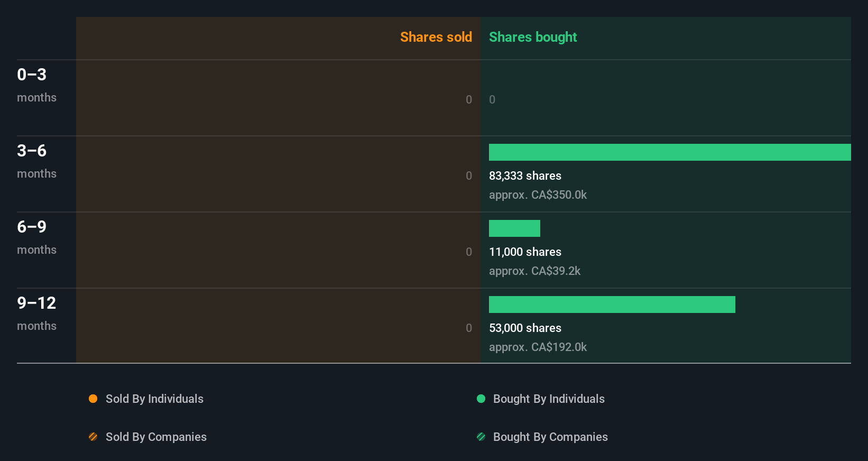The height and width of the screenshot is (461, 868).
Task: Click the 3–6 months row label
Action: 36,161
